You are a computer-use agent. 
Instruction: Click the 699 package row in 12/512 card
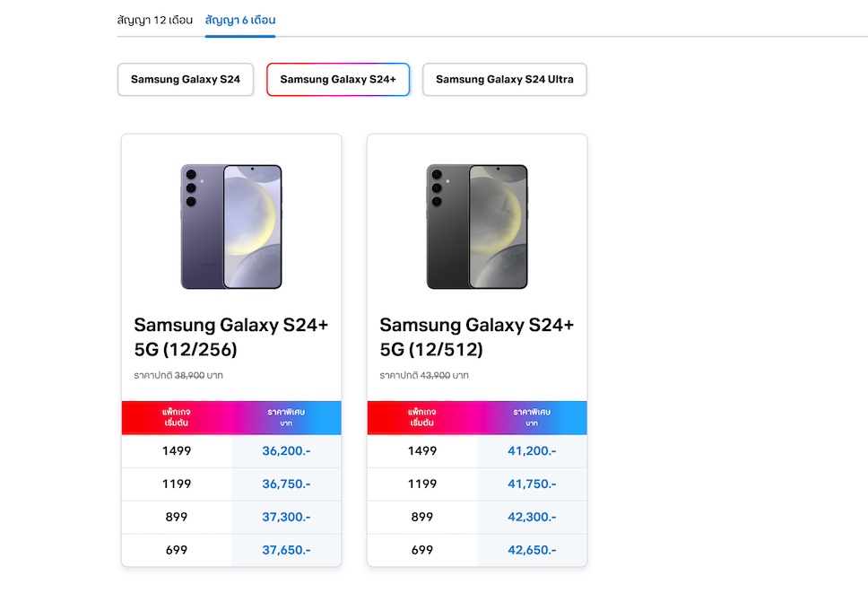(x=422, y=551)
